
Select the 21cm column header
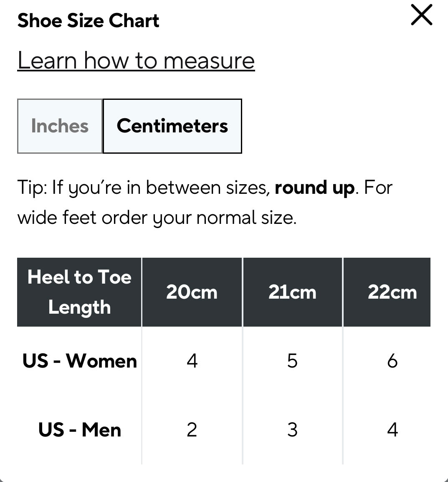[292, 292]
